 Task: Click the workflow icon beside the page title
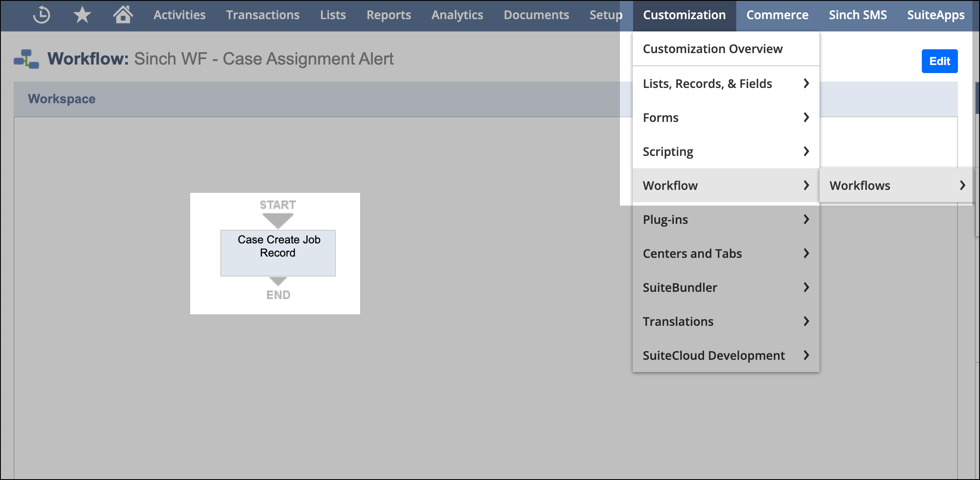(26, 59)
